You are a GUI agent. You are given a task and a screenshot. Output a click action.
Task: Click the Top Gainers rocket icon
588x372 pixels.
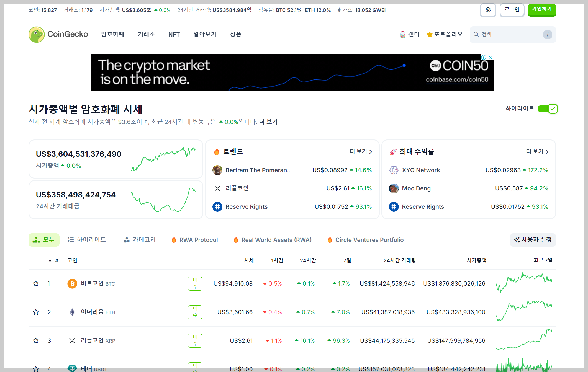[393, 152]
